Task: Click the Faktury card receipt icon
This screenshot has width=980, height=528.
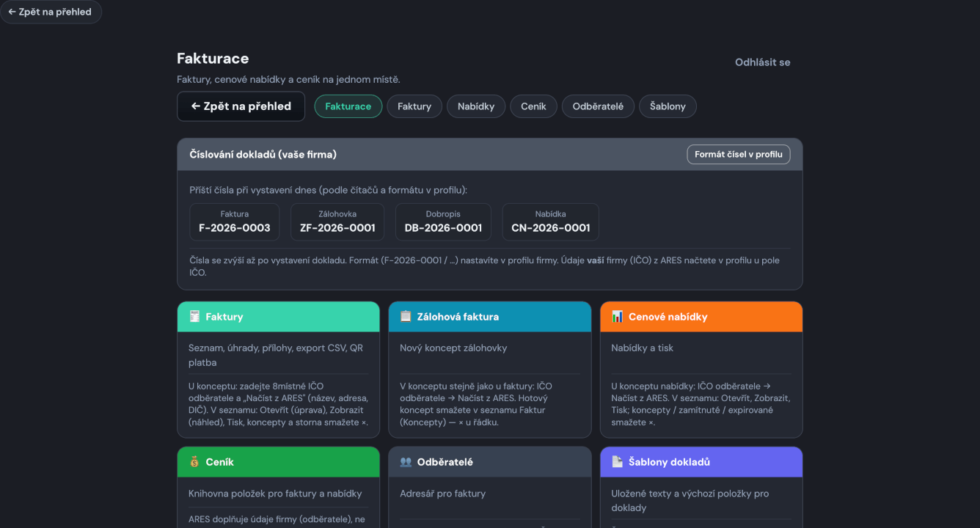Action: (x=194, y=317)
